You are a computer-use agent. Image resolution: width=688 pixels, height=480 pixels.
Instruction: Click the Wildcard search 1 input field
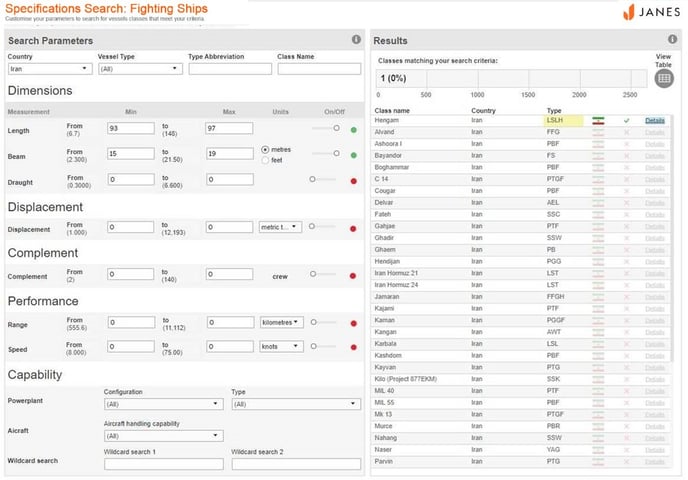click(163, 464)
